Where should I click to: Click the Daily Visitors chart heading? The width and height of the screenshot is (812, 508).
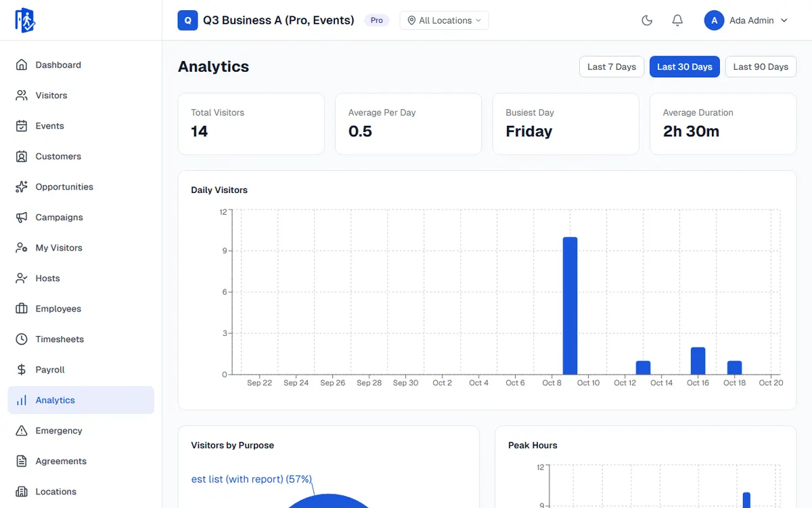219,190
